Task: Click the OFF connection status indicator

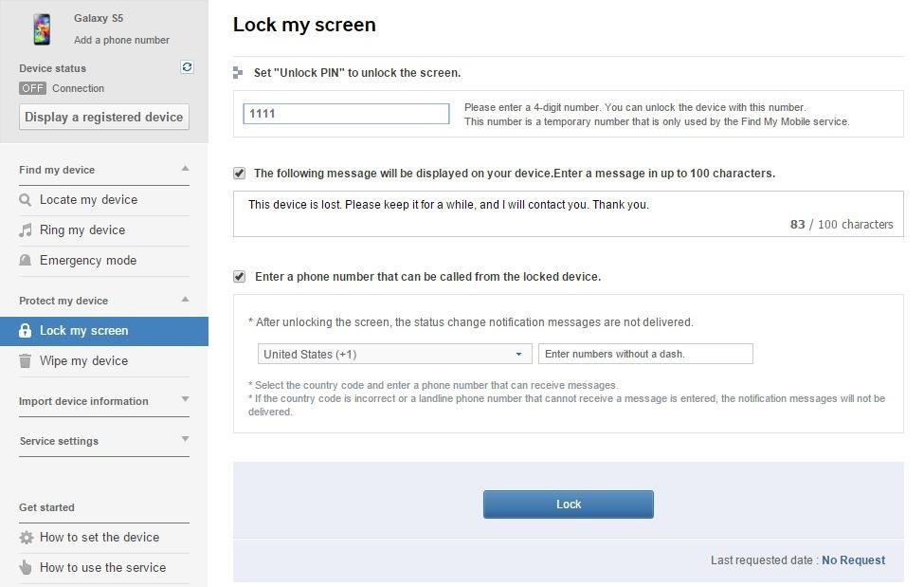Action: point(32,88)
